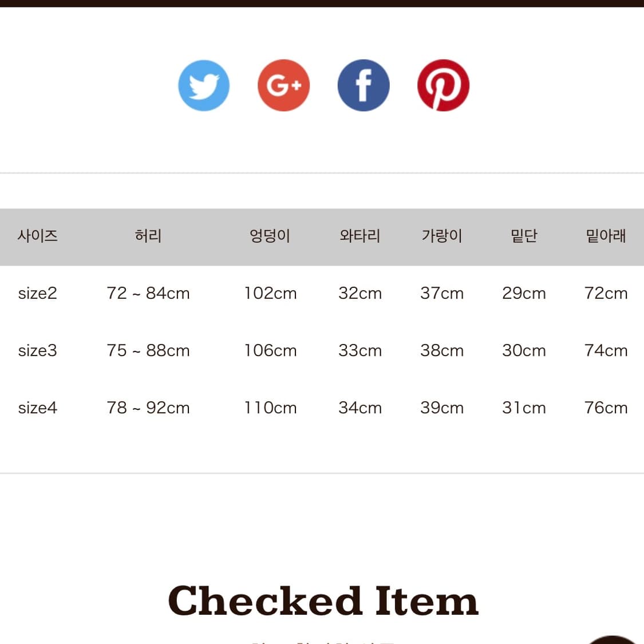
Task: Select the 가랑이 header cell
Action: point(442,236)
